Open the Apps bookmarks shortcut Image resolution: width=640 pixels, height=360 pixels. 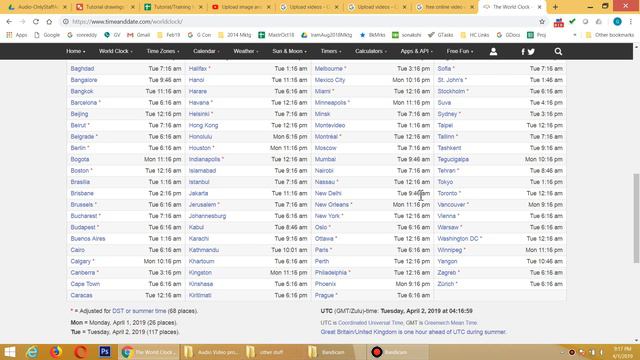[x=16, y=35]
